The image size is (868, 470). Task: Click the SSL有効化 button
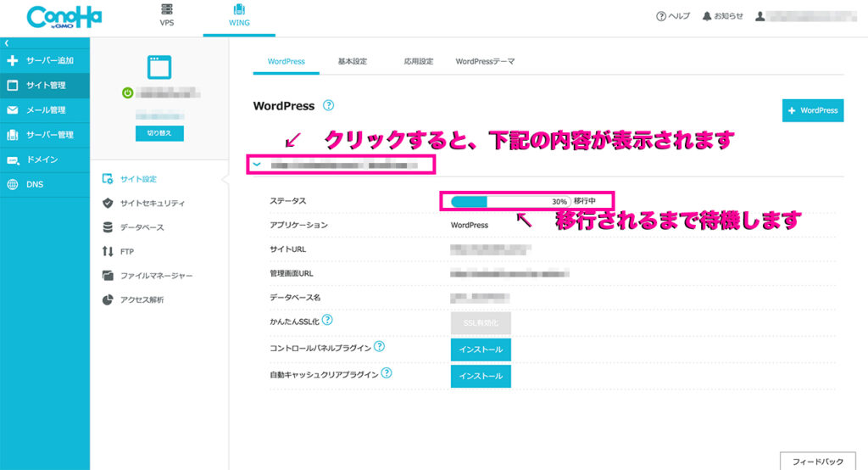point(481,323)
